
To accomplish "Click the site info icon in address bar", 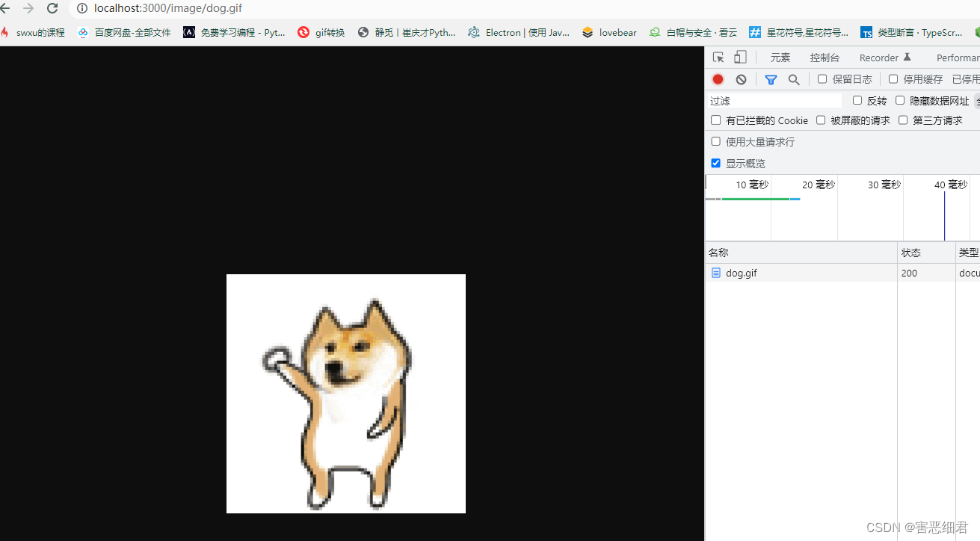I will (82, 8).
